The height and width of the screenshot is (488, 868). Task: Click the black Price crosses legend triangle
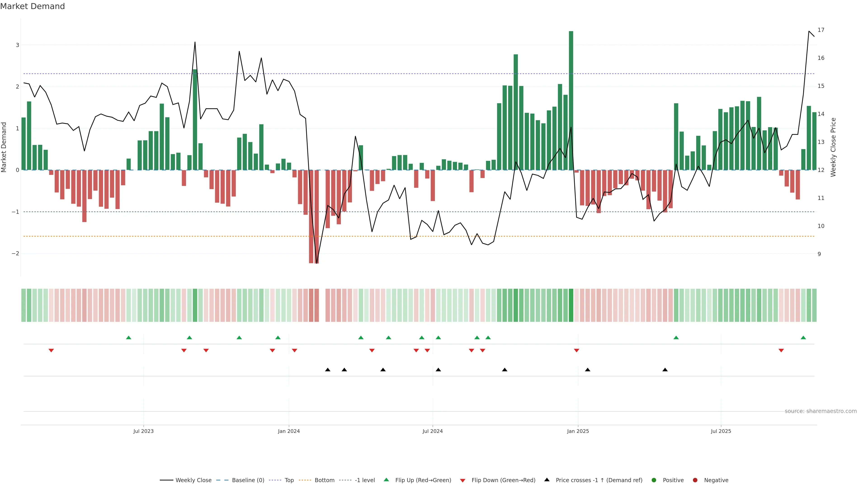(x=547, y=480)
